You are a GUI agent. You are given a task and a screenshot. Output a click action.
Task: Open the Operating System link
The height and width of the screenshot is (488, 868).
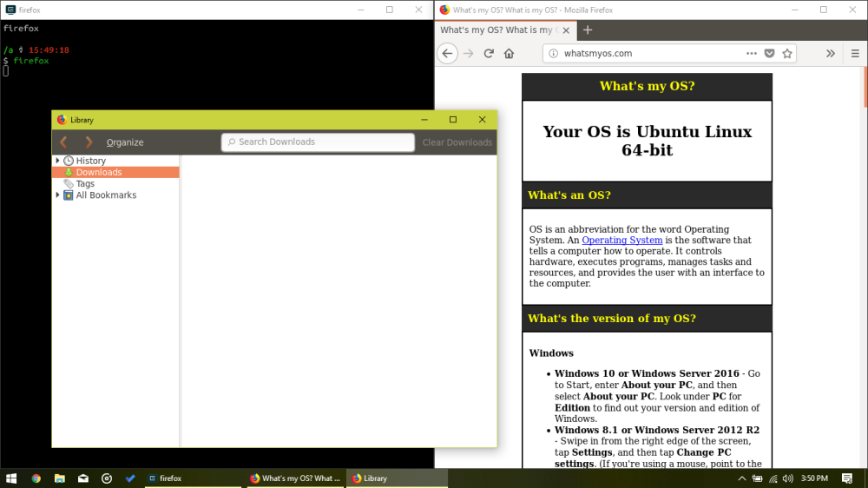[621, 240]
